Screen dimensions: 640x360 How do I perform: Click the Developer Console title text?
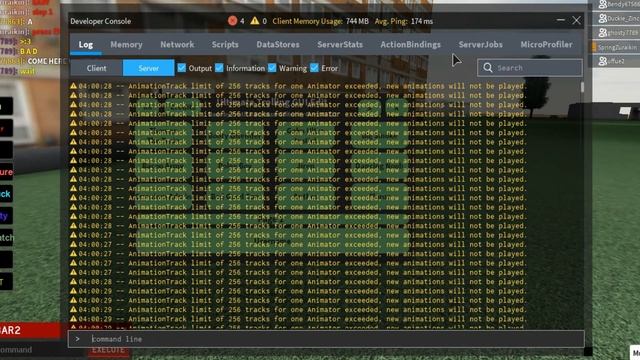tap(100, 21)
